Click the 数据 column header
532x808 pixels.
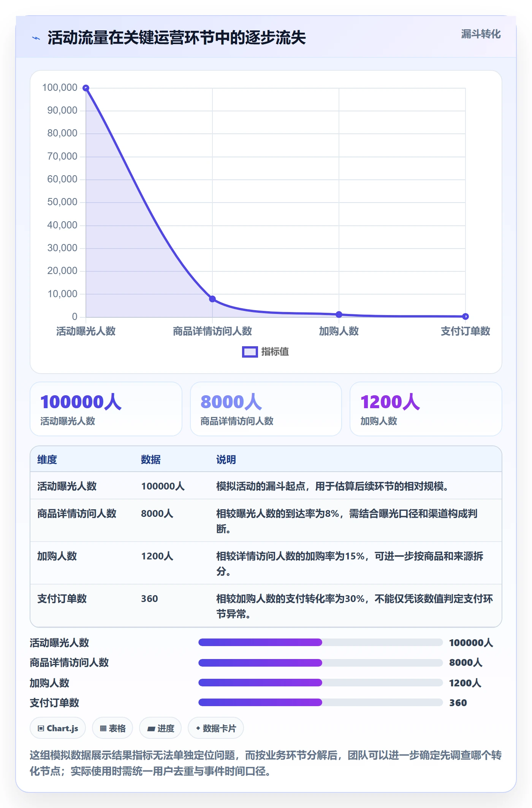pyautogui.click(x=150, y=459)
